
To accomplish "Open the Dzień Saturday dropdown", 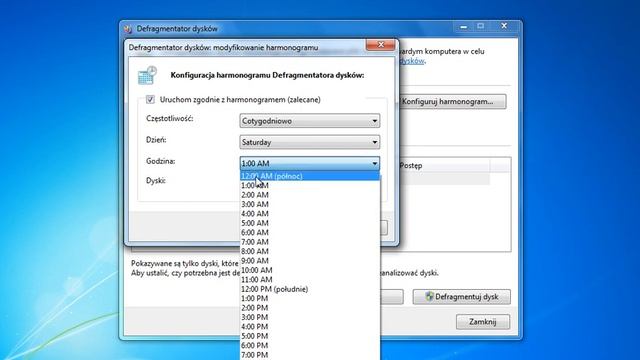I will [x=310, y=142].
